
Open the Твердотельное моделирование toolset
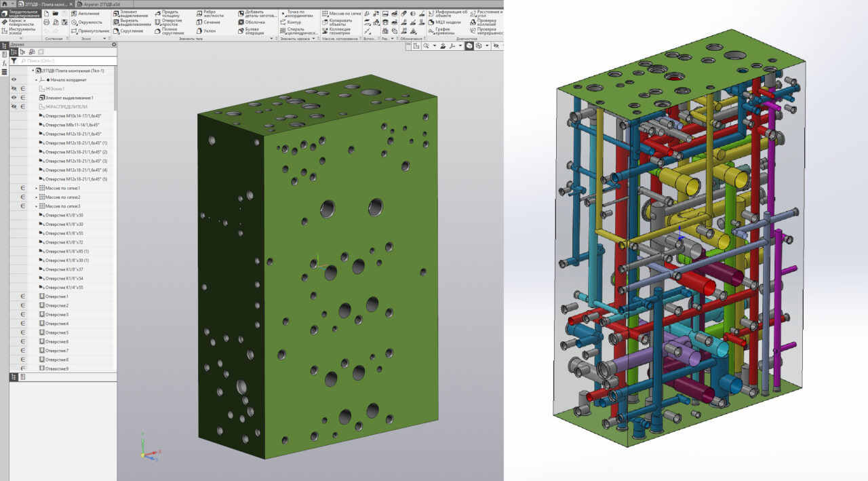[20, 14]
